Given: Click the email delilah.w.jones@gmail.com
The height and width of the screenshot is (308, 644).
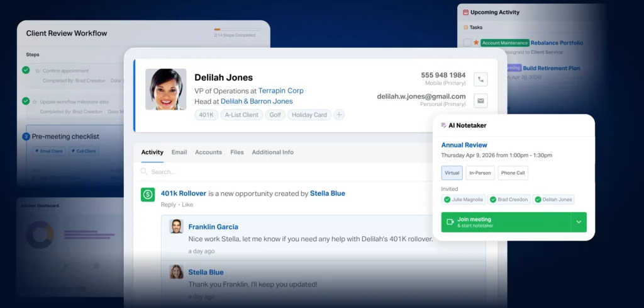Looking at the screenshot, I should click(x=421, y=96).
